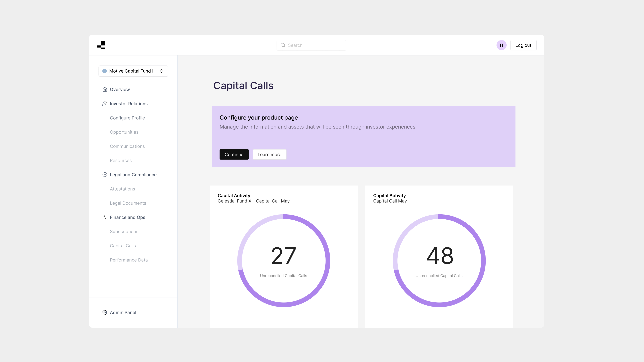644x362 pixels.
Task: Open Configure Profile in the sidebar
Action: point(127,118)
